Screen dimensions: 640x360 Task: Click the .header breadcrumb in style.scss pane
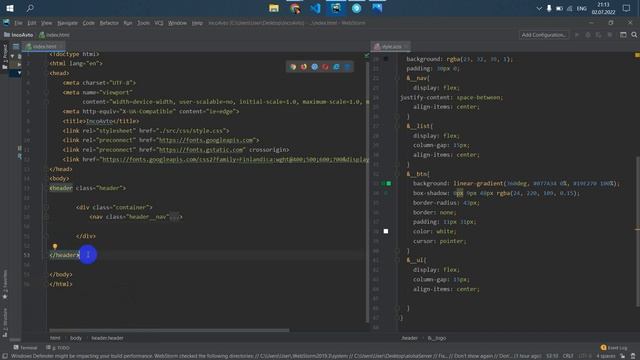click(409, 338)
